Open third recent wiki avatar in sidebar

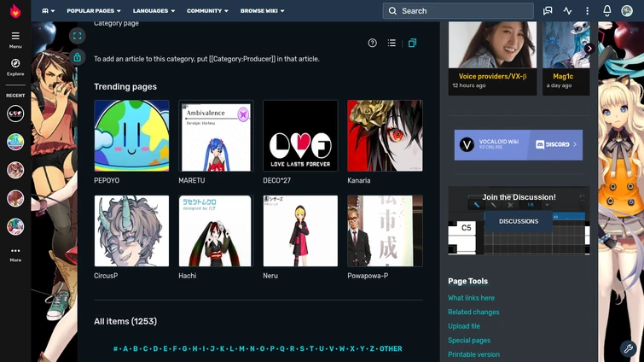coord(15,170)
